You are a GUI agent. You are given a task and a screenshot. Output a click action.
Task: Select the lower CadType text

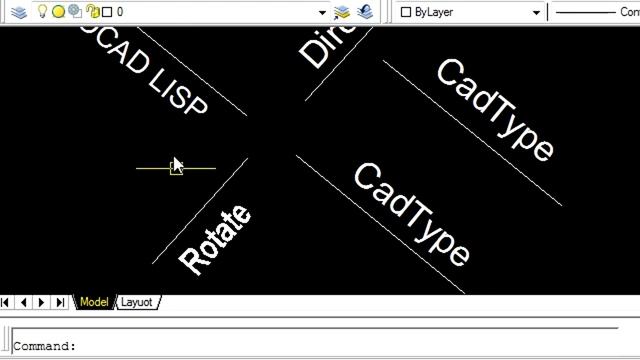coord(412,214)
